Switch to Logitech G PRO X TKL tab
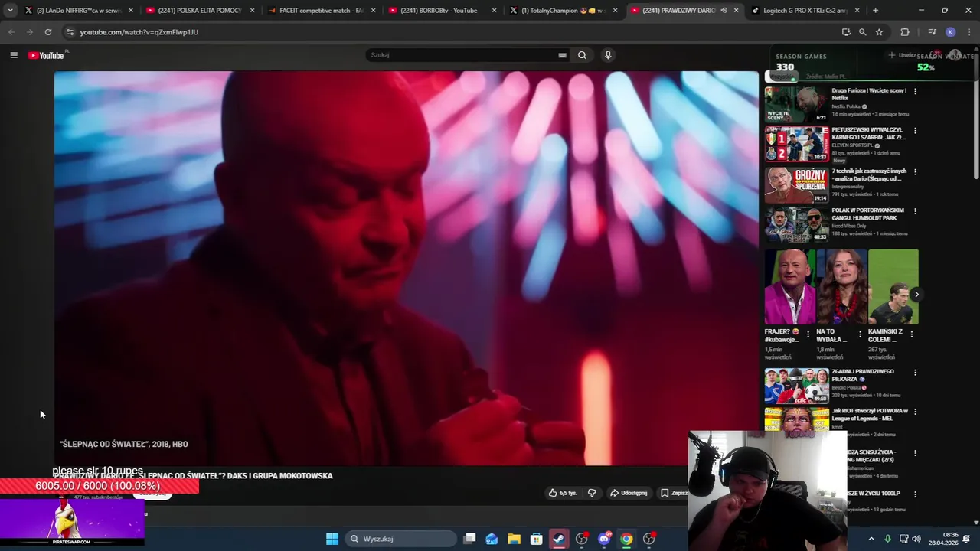The image size is (980, 551). coord(804,11)
